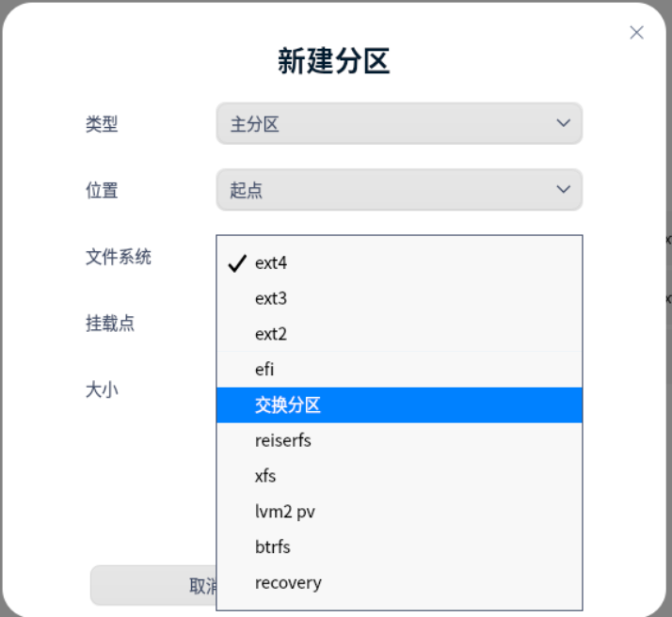Select btrfs as the file system
The width and height of the screenshot is (672, 617).
273,547
